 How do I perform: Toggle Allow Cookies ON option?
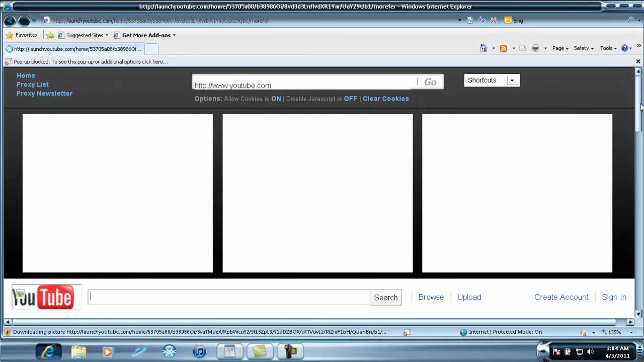(x=276, y=99)
